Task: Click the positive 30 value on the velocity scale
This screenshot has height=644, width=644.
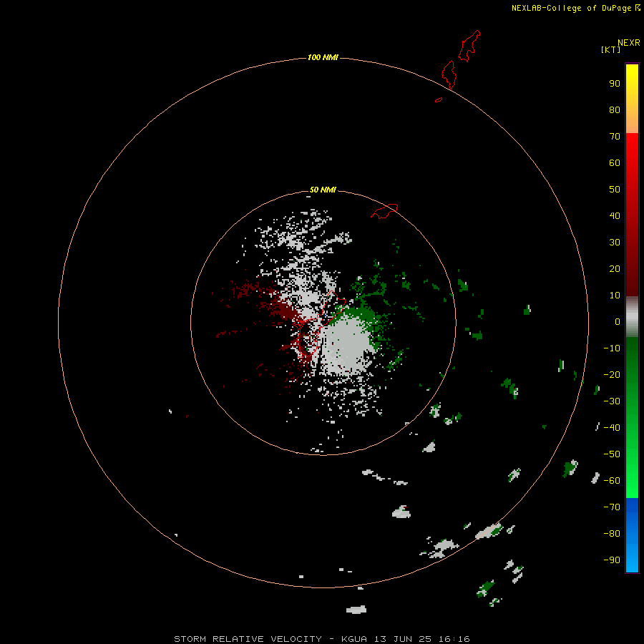Action: pyautogui.click(x=615, y=243)
